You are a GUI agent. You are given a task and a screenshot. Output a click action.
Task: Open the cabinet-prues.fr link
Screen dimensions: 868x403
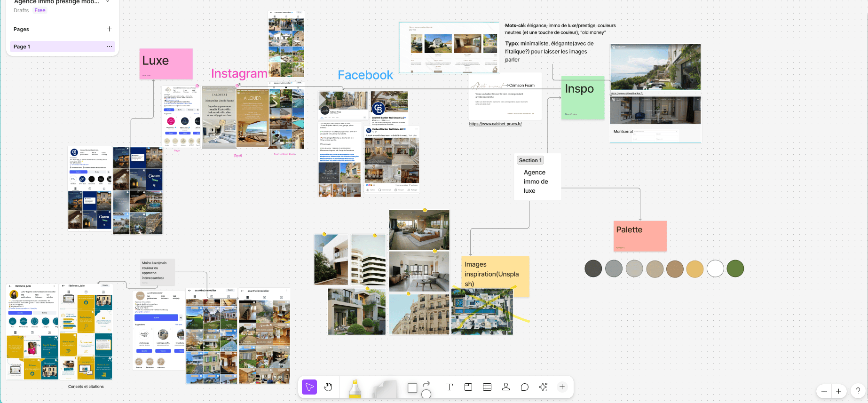tap(495, 124)
